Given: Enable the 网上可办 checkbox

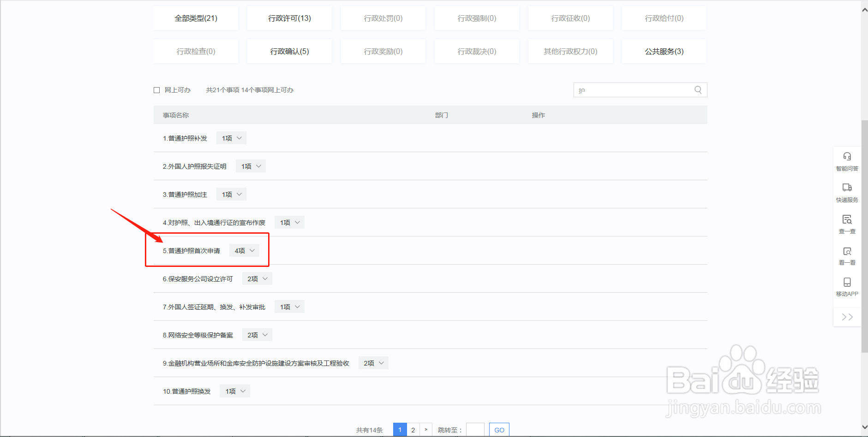Looking at the screenshot, I should point(156,90).
